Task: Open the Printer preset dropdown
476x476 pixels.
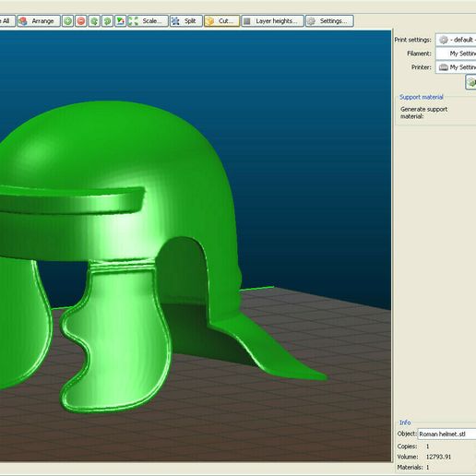Action: pos(456,67)
